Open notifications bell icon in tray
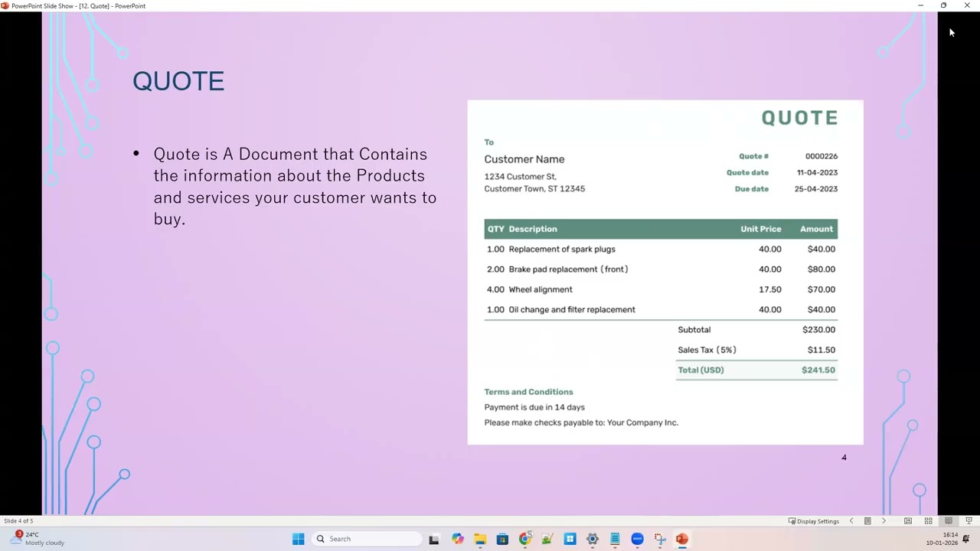The height and width of the screenshot is (551, 980). pos(966,539)
